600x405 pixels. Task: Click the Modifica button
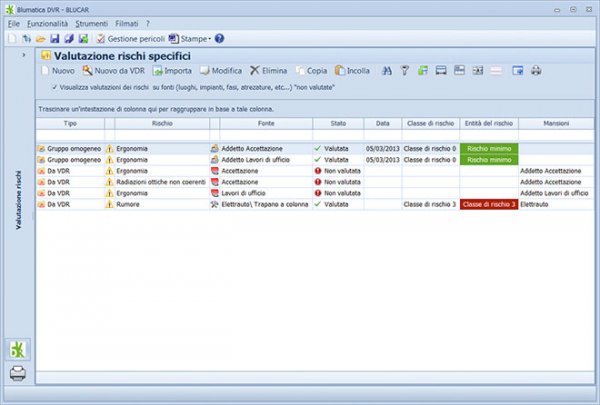204,71
